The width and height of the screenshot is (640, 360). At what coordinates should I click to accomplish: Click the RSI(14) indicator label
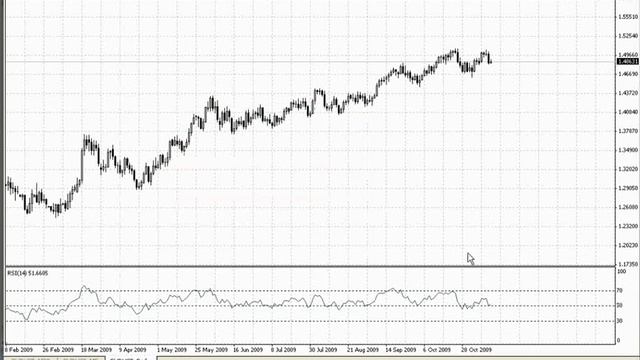click(27, 273)
